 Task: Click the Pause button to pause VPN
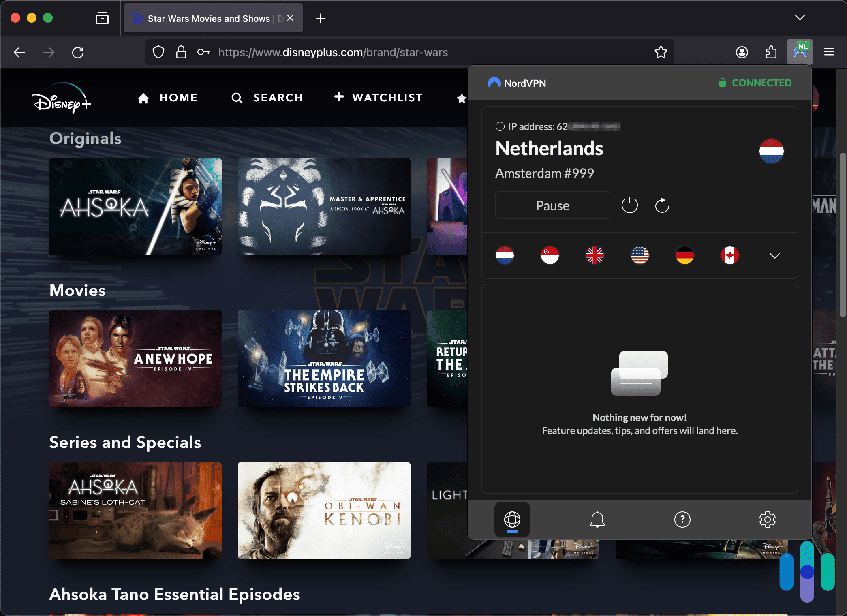pos(552,205)
